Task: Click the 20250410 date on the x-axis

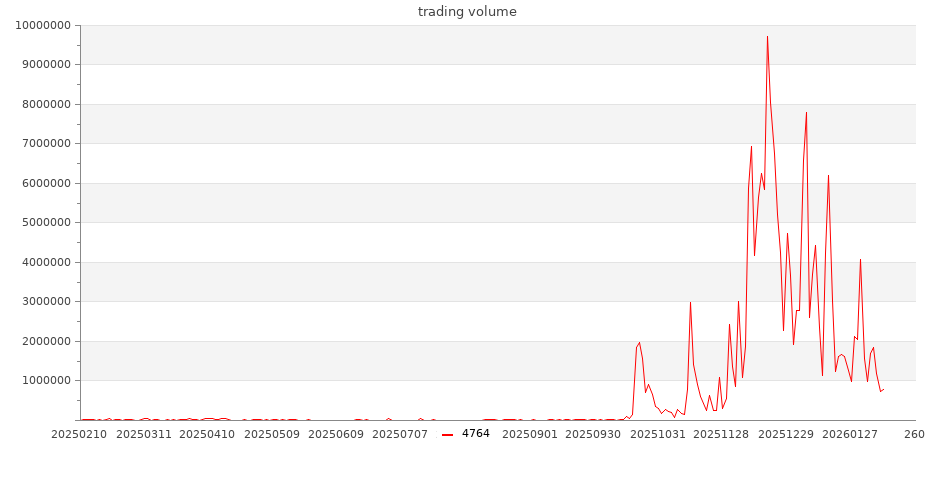Action: 207,435
